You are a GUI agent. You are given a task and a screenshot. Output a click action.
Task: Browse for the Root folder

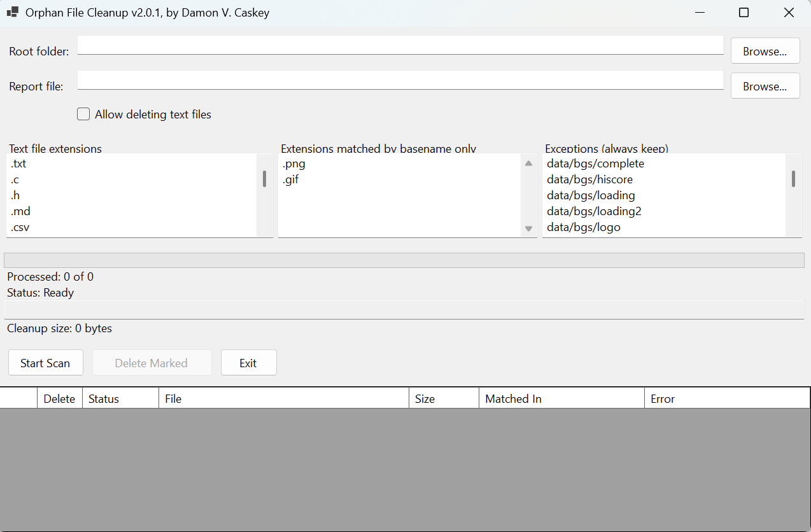[x=765, y=52]
